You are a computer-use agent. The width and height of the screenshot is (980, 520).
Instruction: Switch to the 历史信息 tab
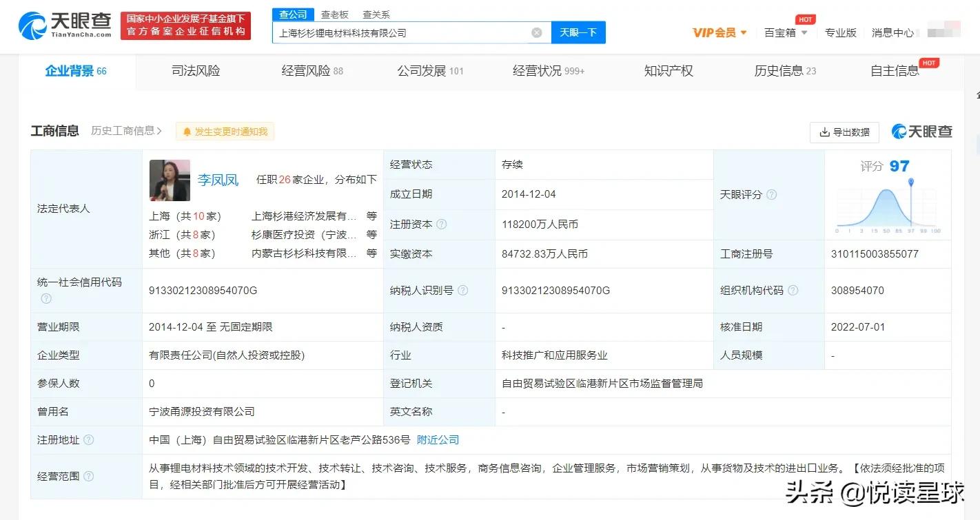[x=785, y=71]
